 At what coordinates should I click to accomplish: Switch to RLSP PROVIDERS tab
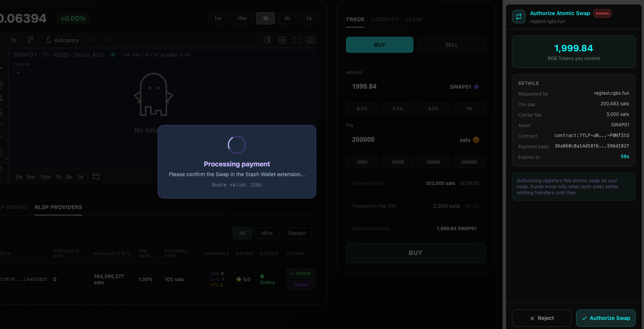click(58, 207)
